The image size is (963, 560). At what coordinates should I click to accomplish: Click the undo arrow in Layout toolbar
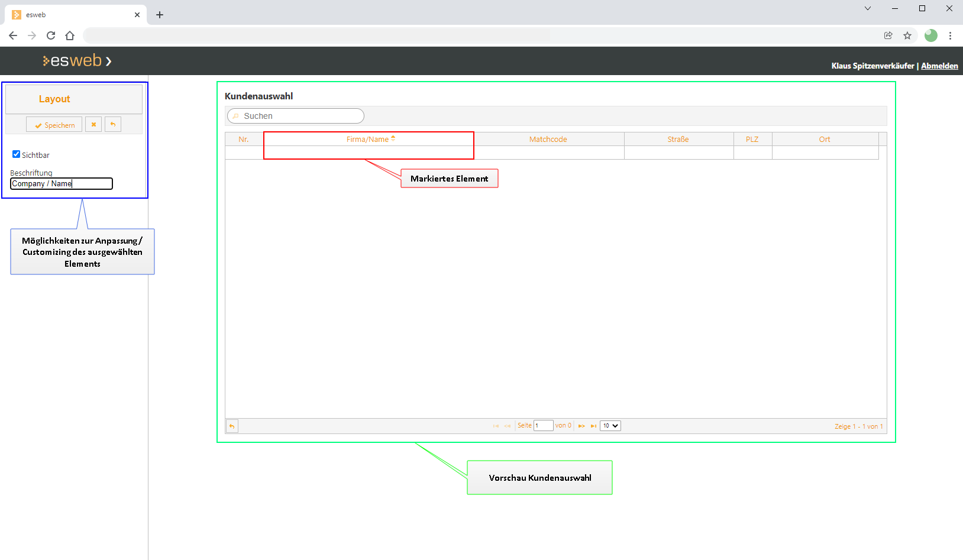click(113, 125)
